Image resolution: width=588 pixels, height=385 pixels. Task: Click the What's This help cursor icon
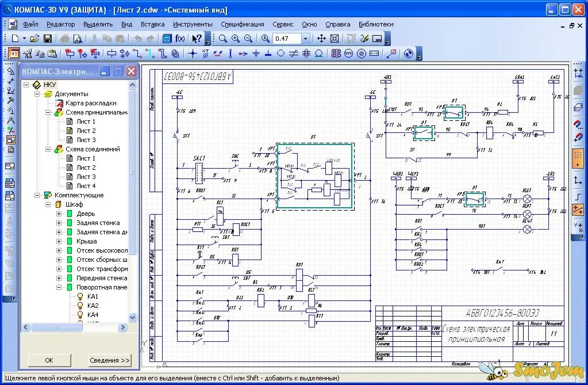[x=197, y=39]
